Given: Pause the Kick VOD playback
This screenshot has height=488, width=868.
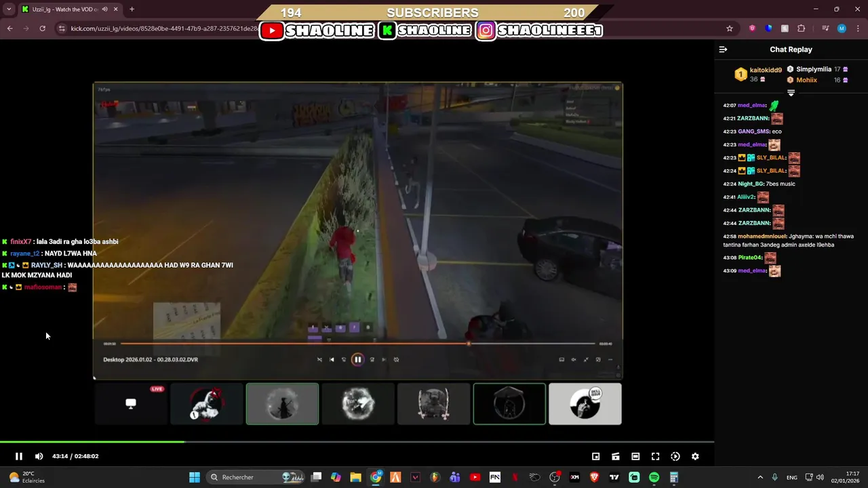Looking at the screenshot, I should pos(19,456).
